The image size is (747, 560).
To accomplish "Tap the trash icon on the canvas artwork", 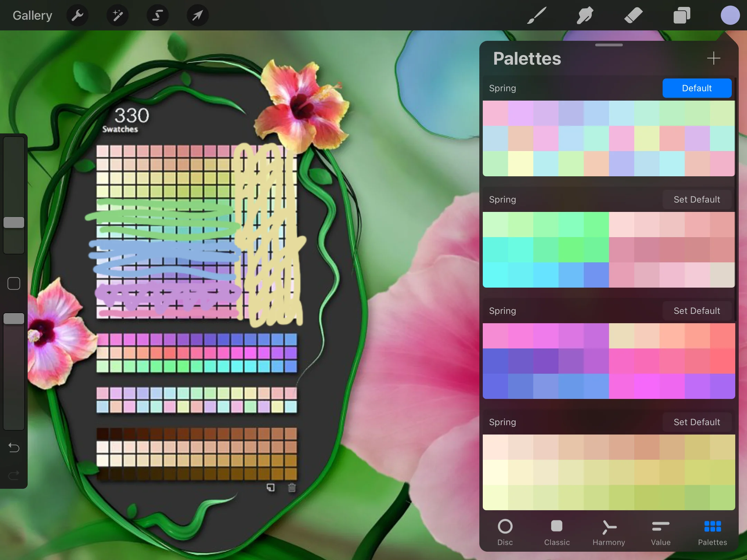I will [292, 487].
